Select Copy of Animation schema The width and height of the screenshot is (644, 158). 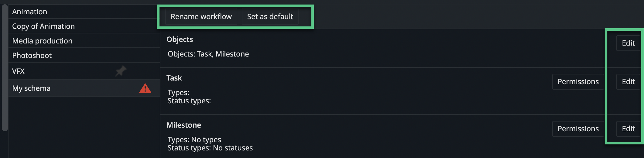(43, 26)
